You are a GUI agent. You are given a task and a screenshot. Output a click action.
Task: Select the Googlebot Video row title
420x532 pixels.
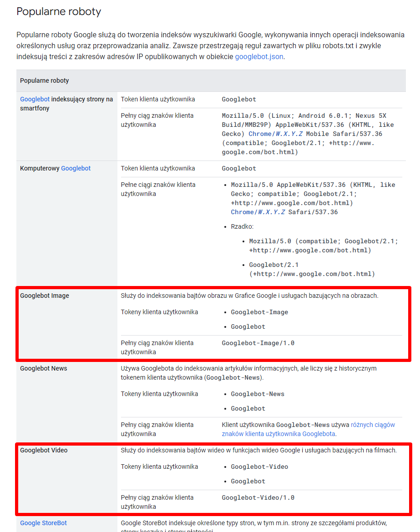(44, 450)
